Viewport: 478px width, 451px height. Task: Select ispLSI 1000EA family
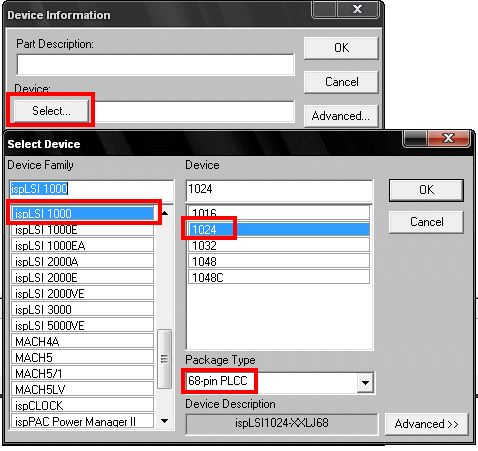coord(83,246)
